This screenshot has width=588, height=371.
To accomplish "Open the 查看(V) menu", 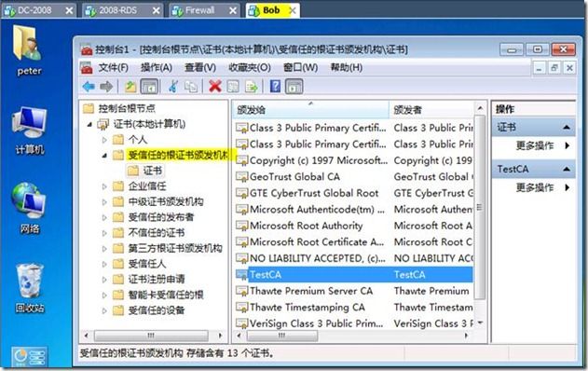I will (200, 68).
